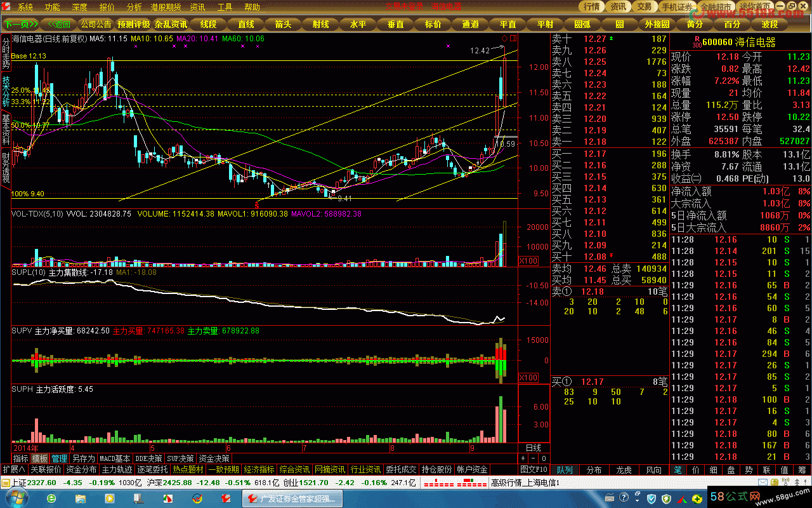Open the 系统 menu
Image resolution: width=812 pixels, height=508 pixels.
click(x=25, y=7)
